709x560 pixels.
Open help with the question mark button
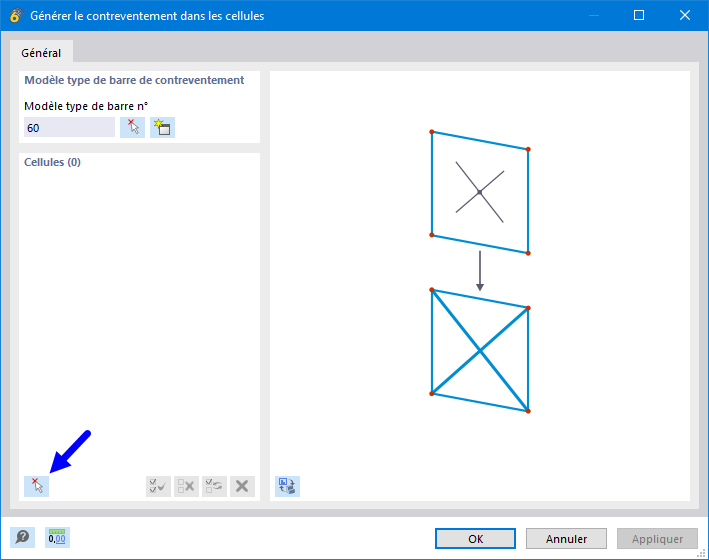(x=23, y=537)
